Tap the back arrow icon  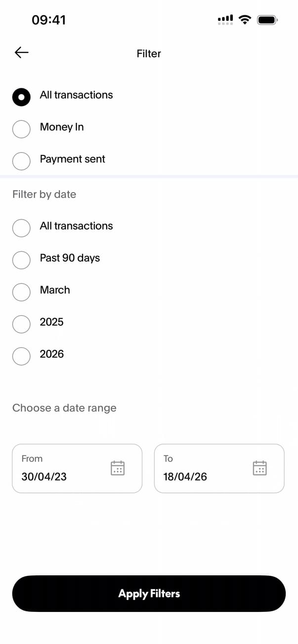click(x=22, y=53)
